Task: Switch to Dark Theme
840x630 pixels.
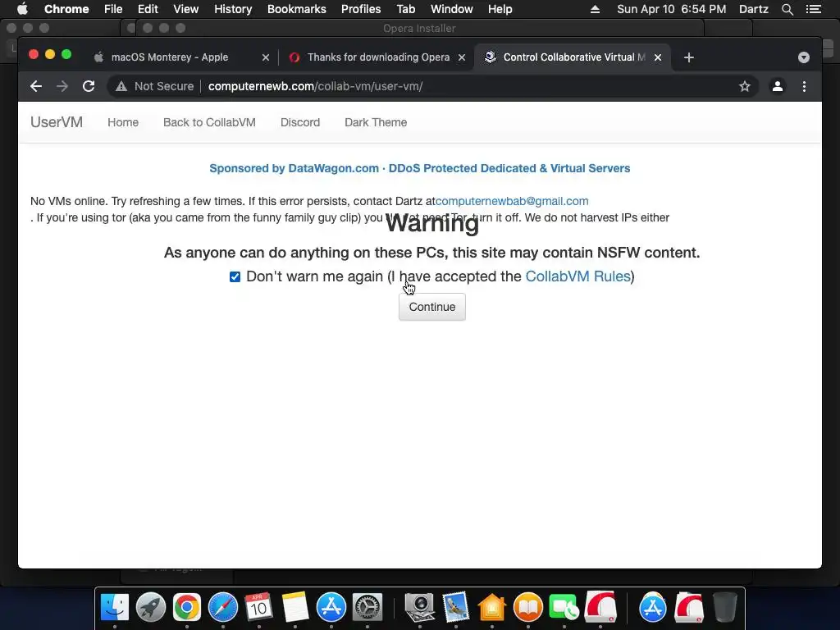Action: coord(376,122)
